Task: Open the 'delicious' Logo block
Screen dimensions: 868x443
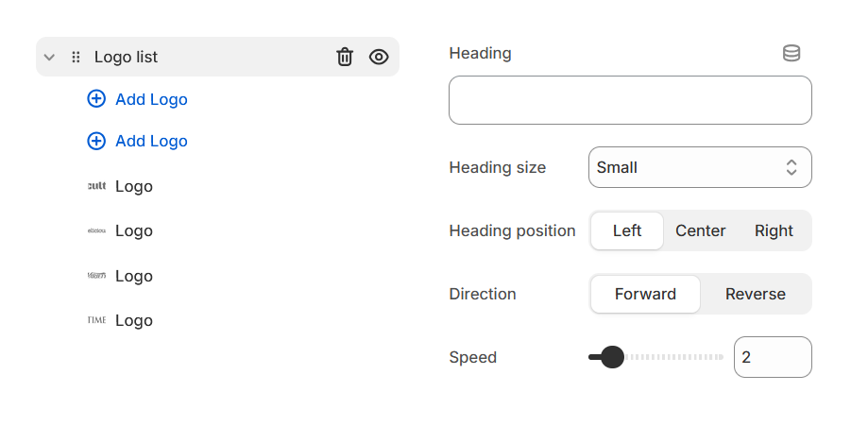Action: point(133,230)
